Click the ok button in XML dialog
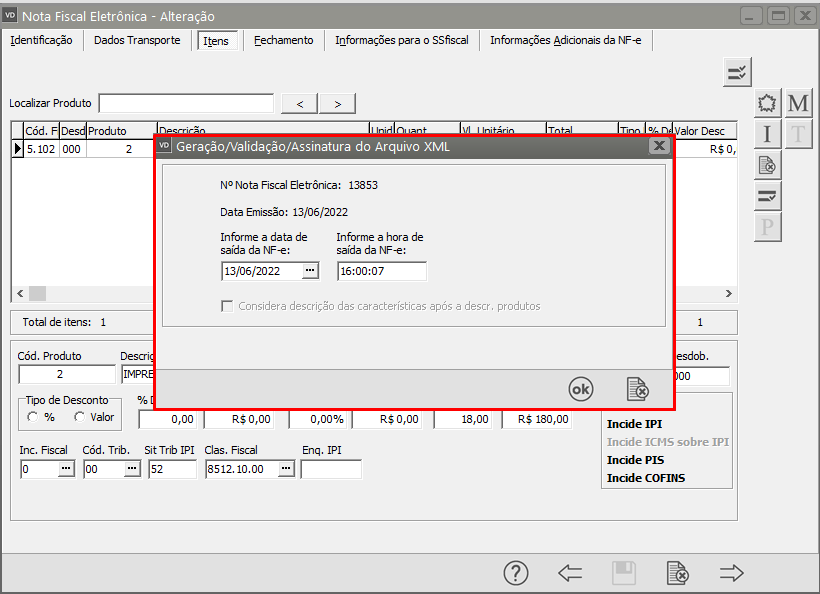Screen dimensions: 820x594 (581, 389)
